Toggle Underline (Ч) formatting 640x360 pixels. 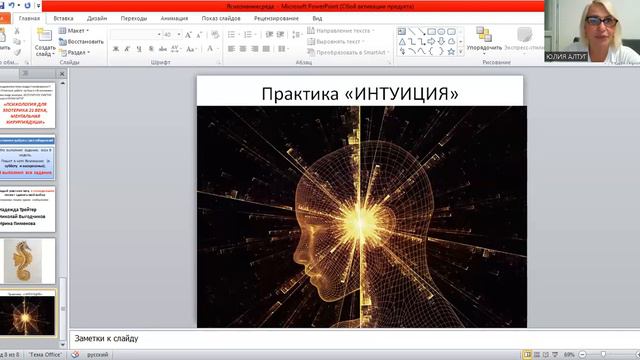point(139,49)
